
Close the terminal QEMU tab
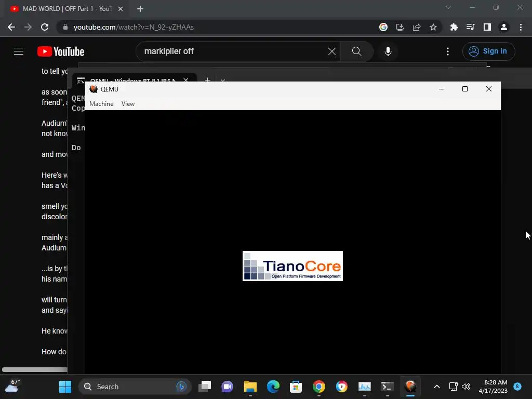click(x=186, y=80)
